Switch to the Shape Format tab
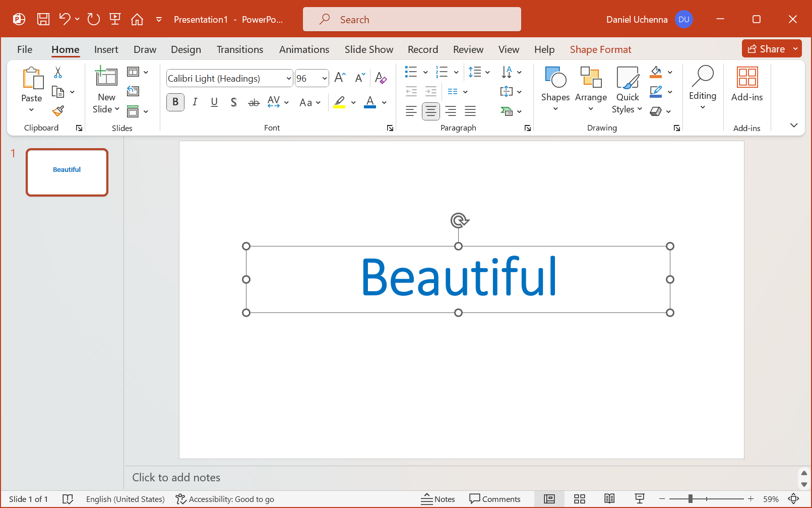Screen dimensions: 812x508 (600, 49)
